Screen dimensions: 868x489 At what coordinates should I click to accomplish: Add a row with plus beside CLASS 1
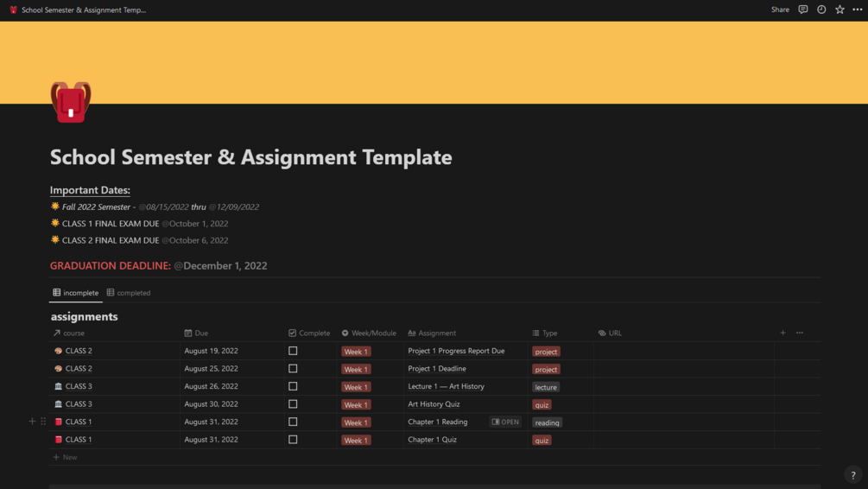tap(32, 422)
